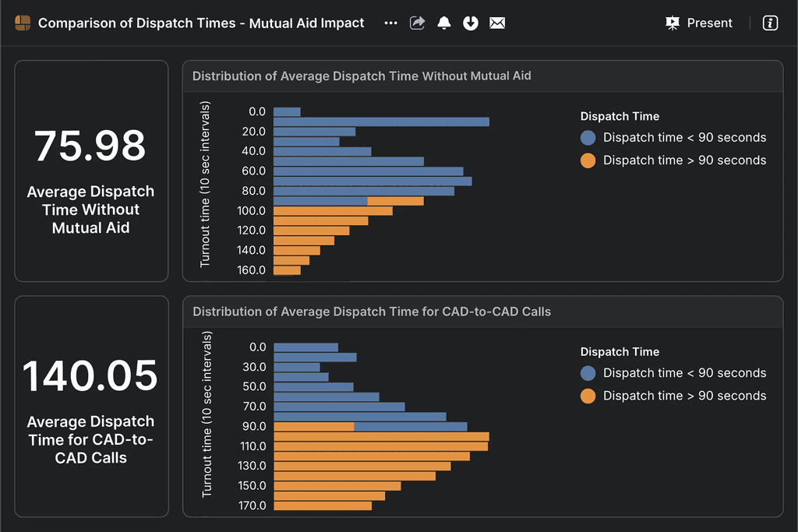Click orange legend swatch in CAD-to-CAD chart
798x532 pixels.
(588, 396)
